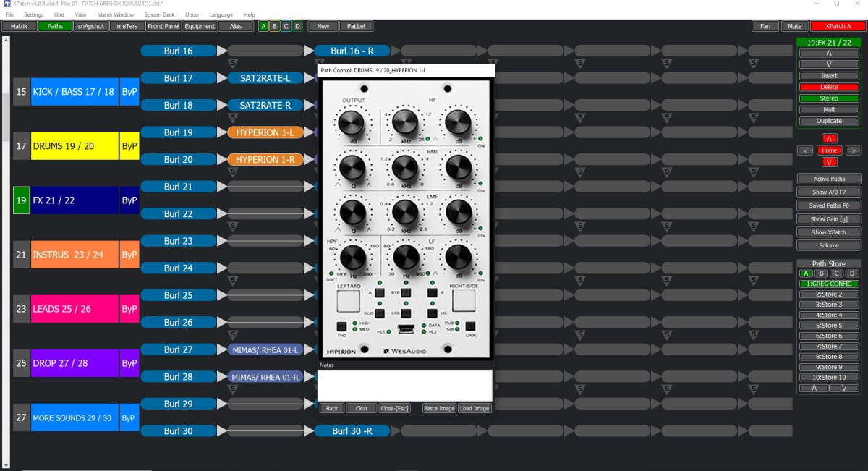Click the Equipment tab button
868x471 pixels.
click(200, 26)
